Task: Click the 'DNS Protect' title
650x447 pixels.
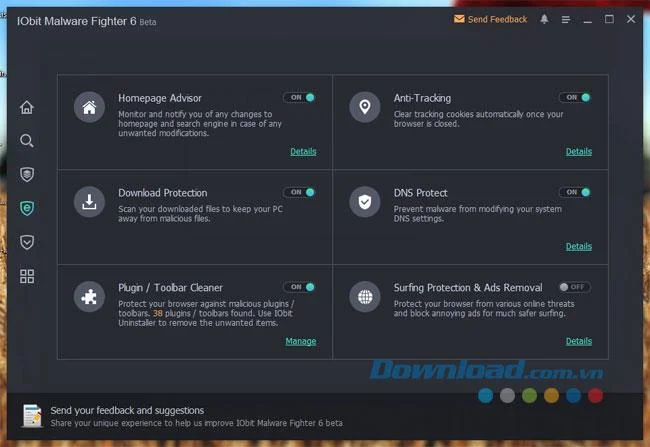Action: 420,193
